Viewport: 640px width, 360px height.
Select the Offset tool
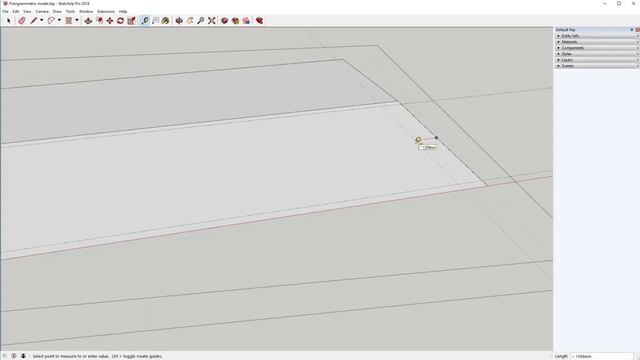click(x=99, y=20)
